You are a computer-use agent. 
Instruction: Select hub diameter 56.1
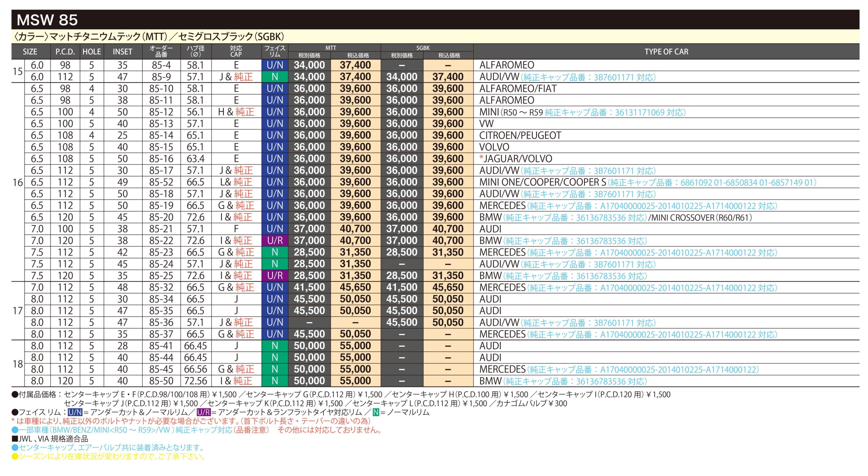[x=196, y=112]
